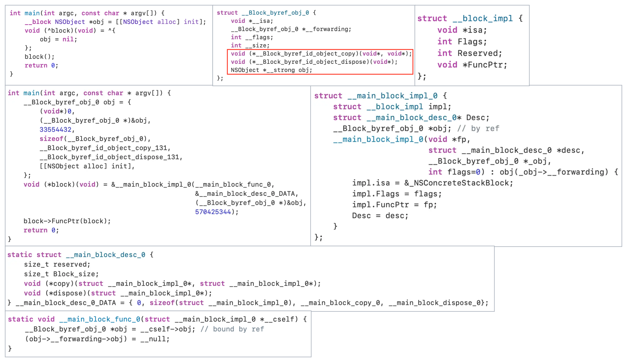Click '__Block_byref_id_object_copy_131,' line
The height and width of the screenshot is (364, 629).
(x=105, y=148)
